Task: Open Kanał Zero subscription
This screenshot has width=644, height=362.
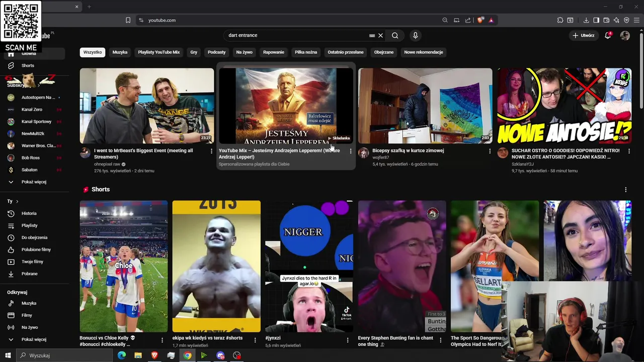Action: tap(32, 109)
